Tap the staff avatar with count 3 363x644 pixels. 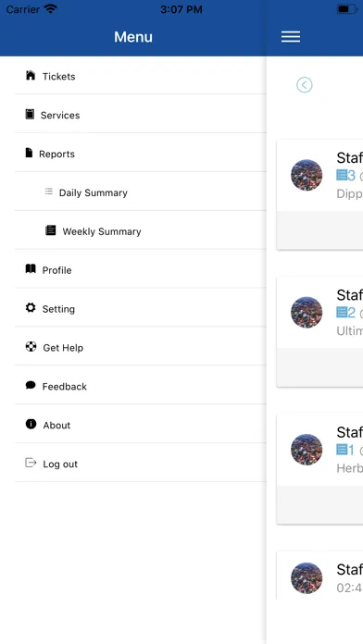pyautogui.click(x=307, y=175)
